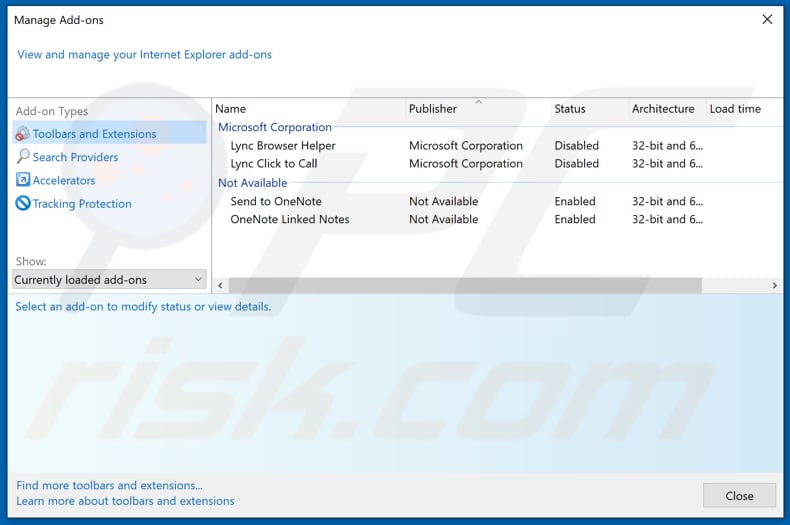
Task: Click the Tracking Protection blocked icon
Action: coord(23,203)
